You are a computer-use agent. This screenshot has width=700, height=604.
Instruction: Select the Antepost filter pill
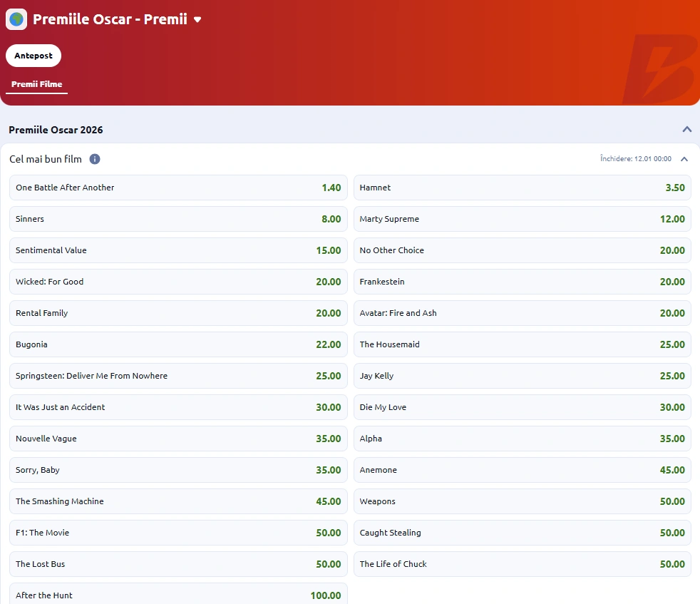(x=34, y=56)
